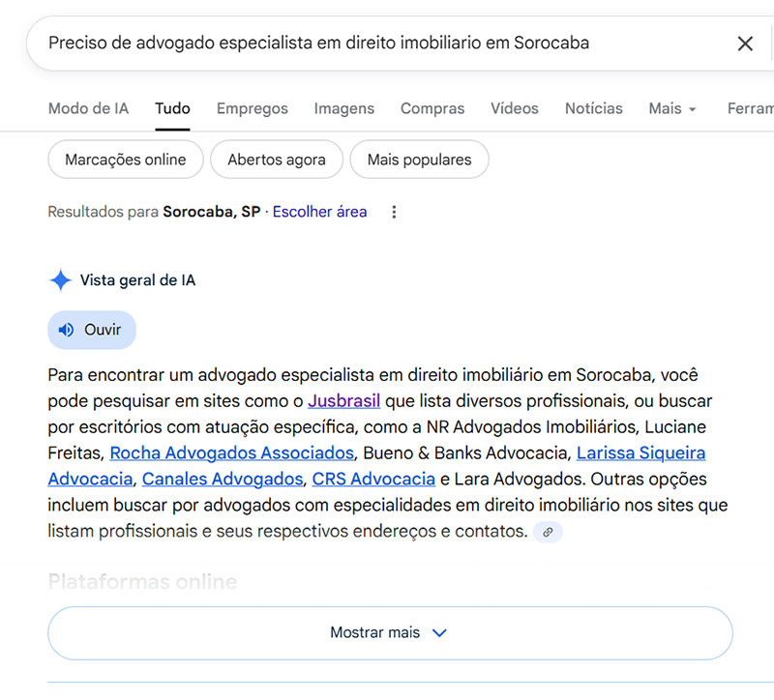Go to the Notícias tab
Screen dimensions: 774x700
[593, 108]
